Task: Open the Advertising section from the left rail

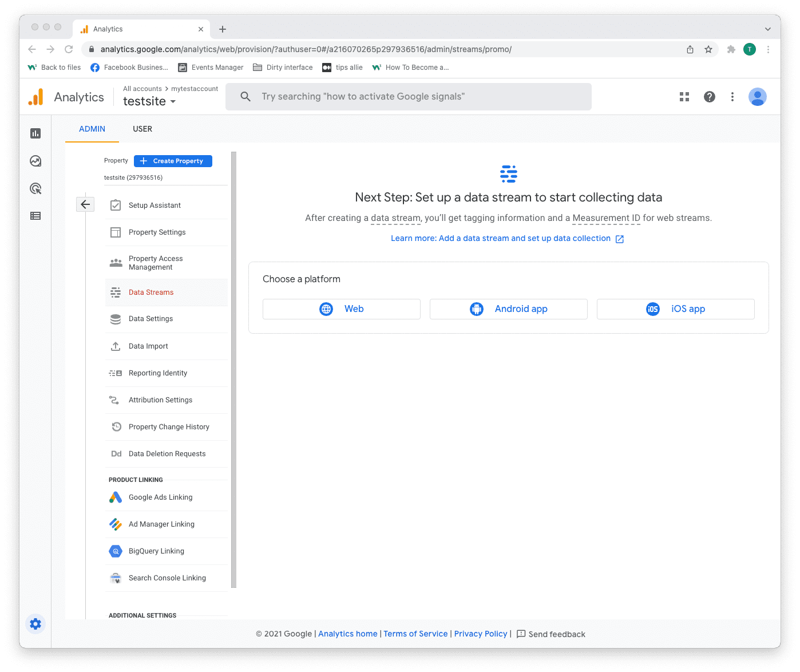Action: 35,188
